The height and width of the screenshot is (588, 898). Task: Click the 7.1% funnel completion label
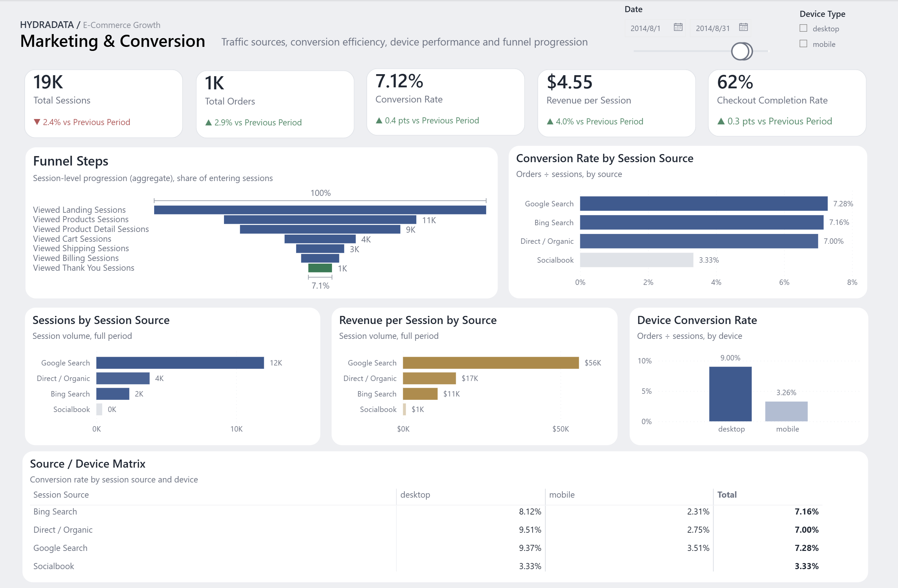click(320, 286)
